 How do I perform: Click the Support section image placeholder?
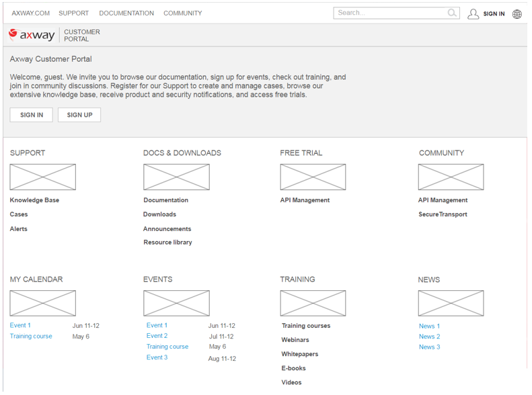click(x=42, y=177)
